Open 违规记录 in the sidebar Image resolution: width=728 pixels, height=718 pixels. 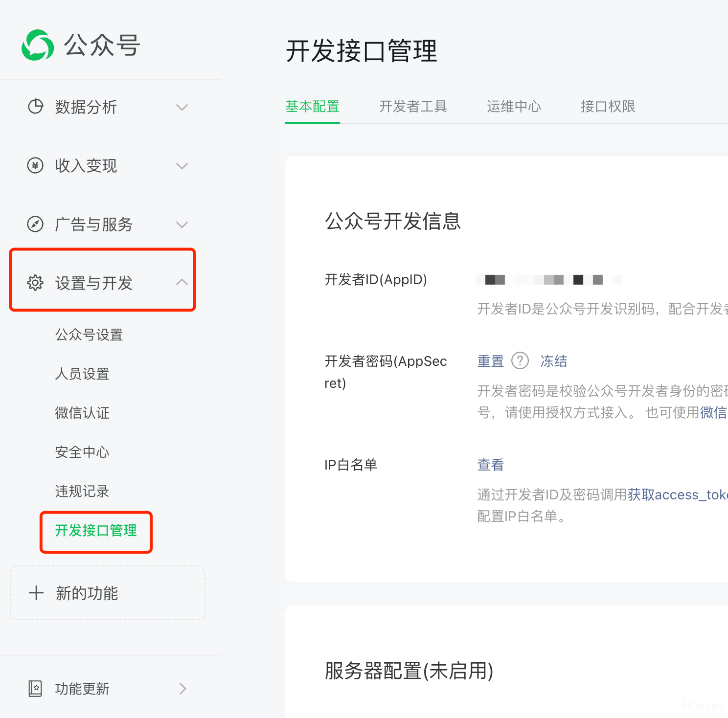click(x=82, y=492)
